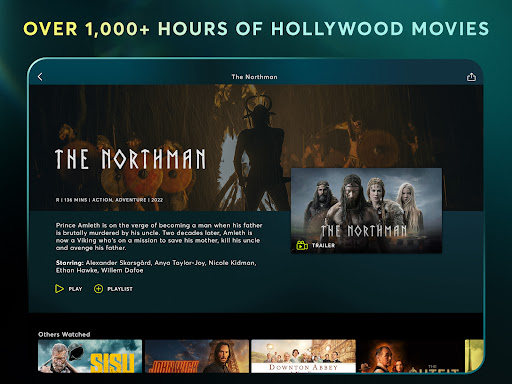
Task: Click the rating and genre metadata line
Action: [x=109, y=200]
